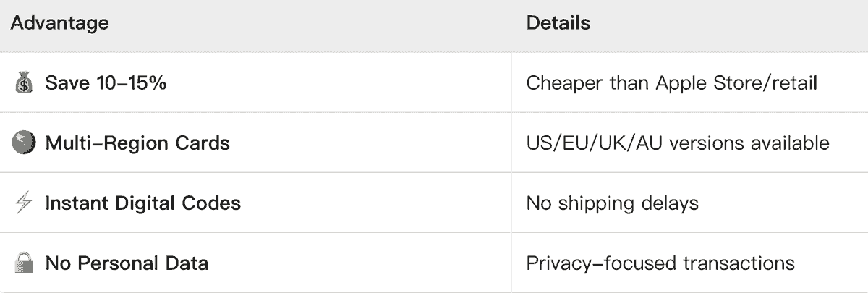
Task: Click the Multi-Region Cards label
Action: pos(137,143)
